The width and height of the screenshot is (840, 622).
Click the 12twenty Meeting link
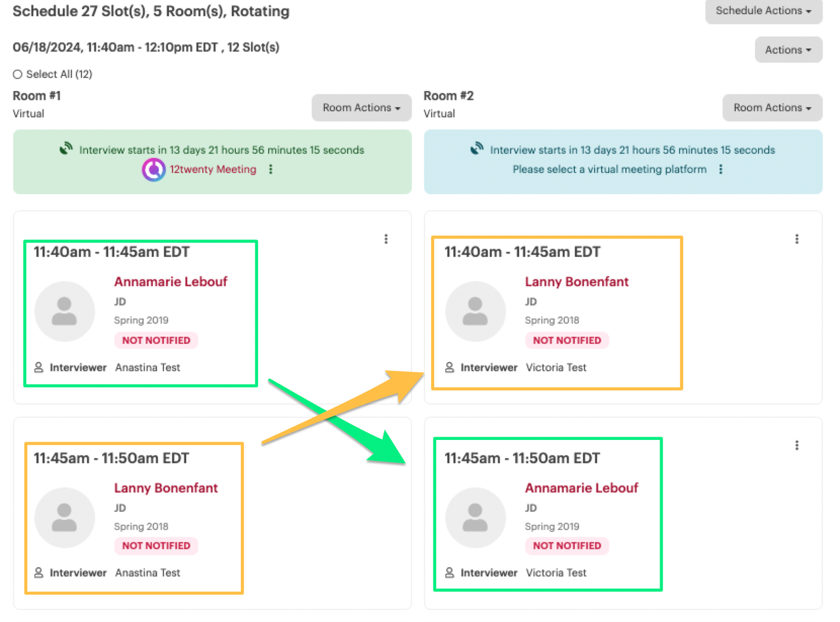click(213, 169)
